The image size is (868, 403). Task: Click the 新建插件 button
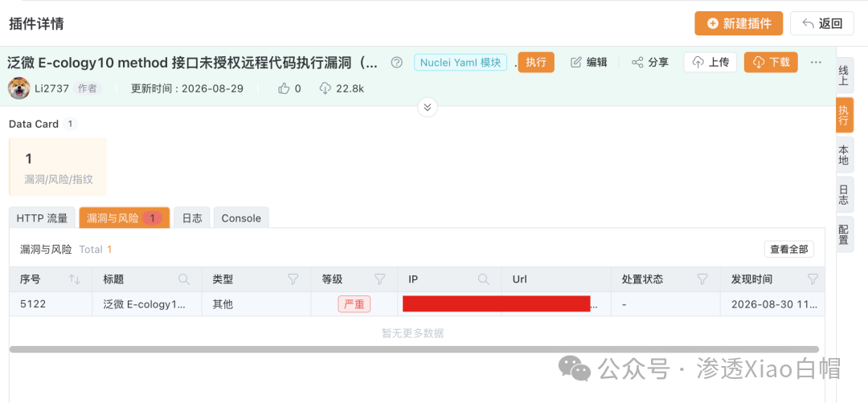click(x=739, y=23)
